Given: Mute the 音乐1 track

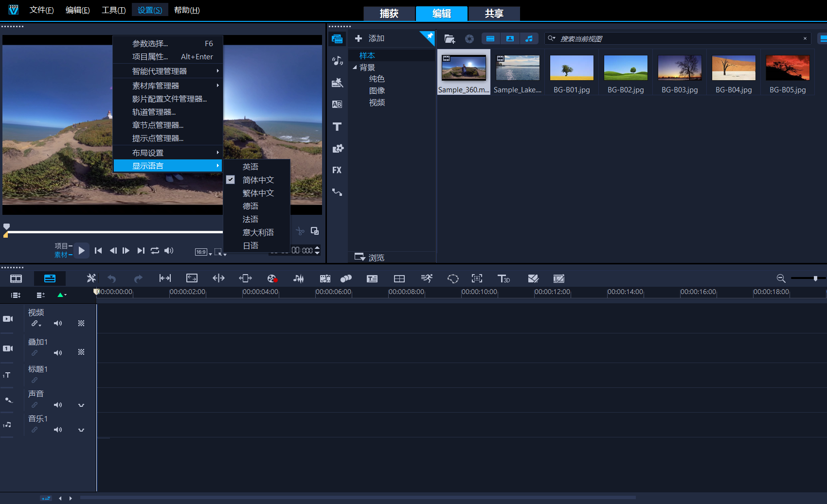Looking at the screenshot, I should click(58, 430).
